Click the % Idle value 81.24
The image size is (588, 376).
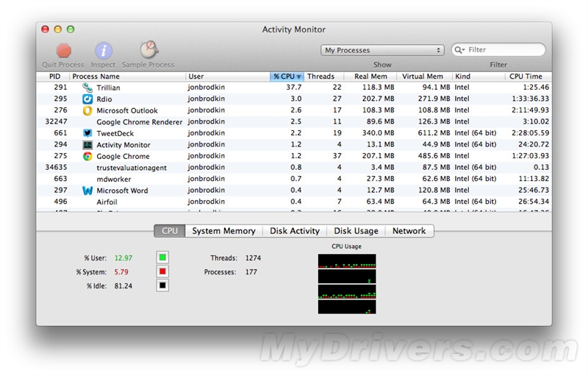pos(123,286)
